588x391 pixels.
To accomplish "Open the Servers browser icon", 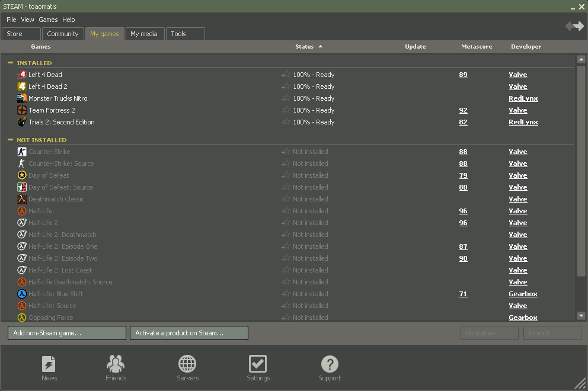I will pyautogui.click(x=187, y=364).
